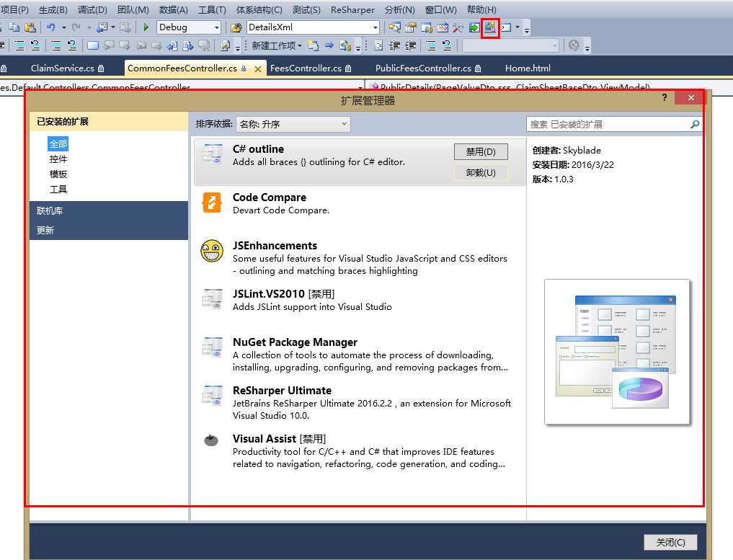The image size is (733, 560).
Task: Toggle bookmark icon on second toolbar
Action: tap(93, 45)
